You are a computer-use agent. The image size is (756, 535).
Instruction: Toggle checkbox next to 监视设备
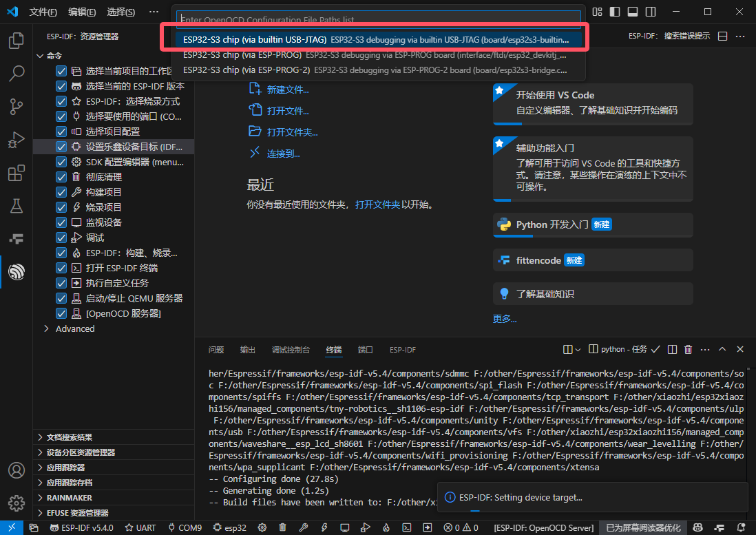pyautogui.click(x=61, y=222)
